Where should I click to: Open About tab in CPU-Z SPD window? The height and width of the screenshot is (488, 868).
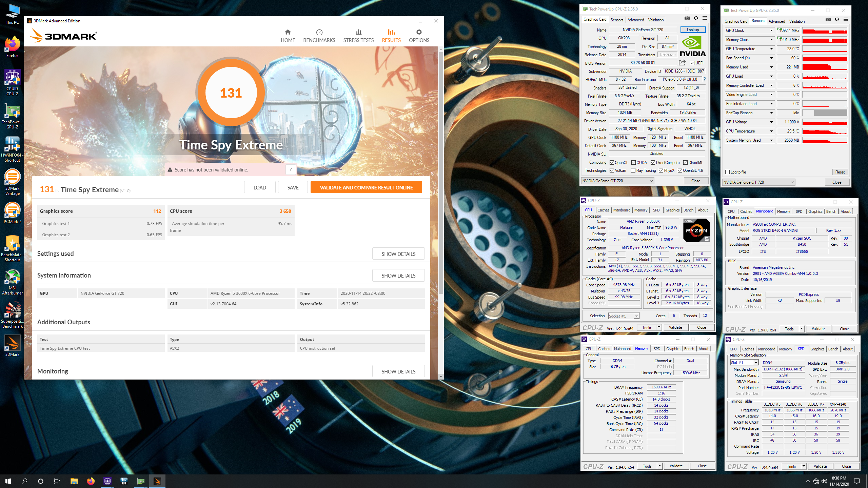(847, 349)
